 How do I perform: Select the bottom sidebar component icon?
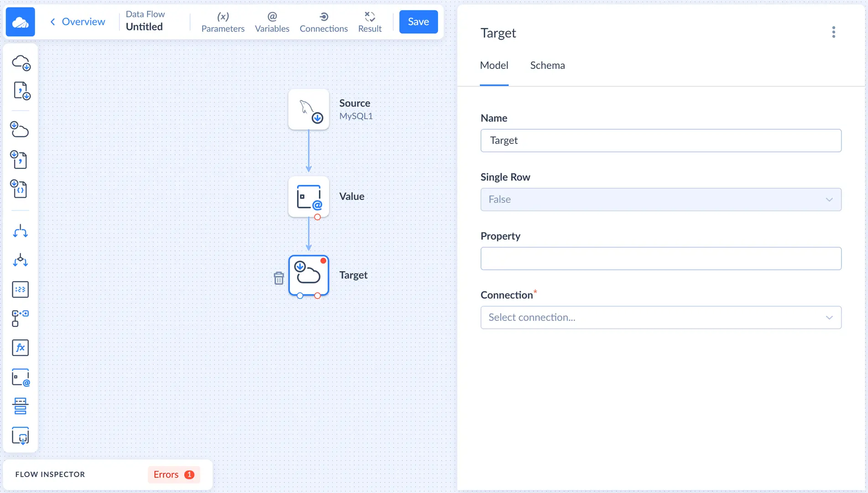pos(20,436)
